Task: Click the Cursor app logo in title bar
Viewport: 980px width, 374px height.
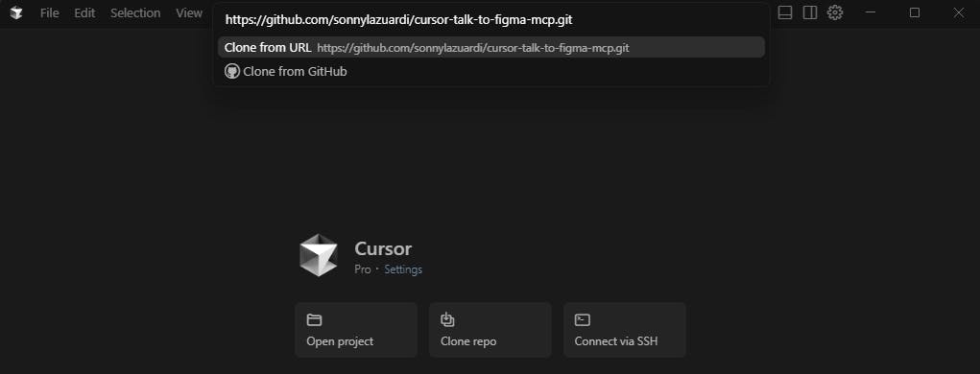Action: (16, 12)
